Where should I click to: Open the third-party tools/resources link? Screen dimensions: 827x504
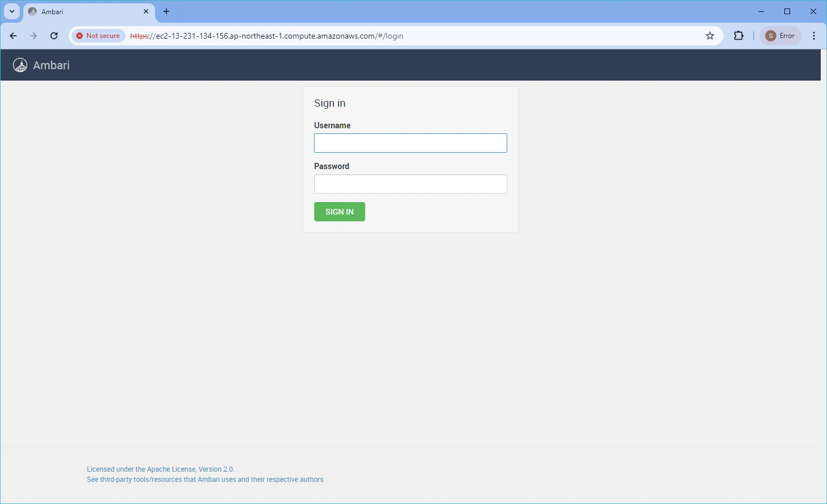(205, 480)
